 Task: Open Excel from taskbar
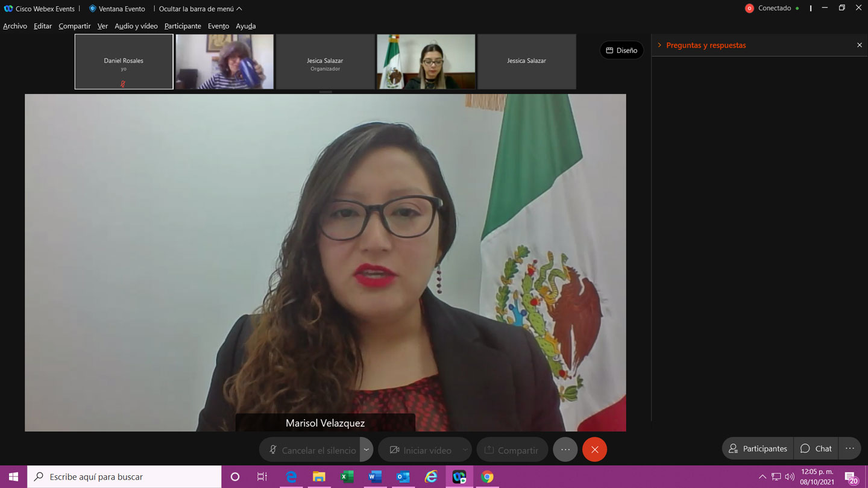click(x=347, y=477)
